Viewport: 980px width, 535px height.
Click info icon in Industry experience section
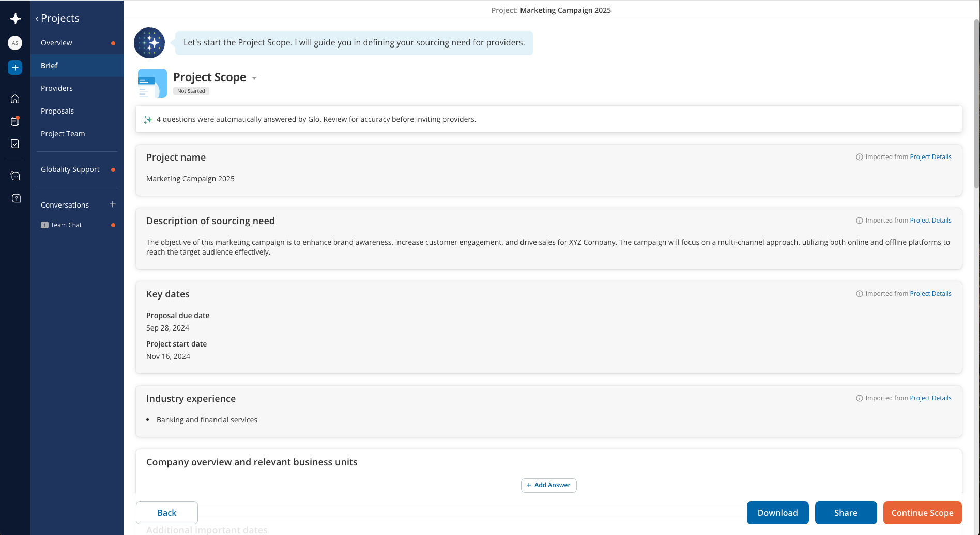(x=860, y=398)
